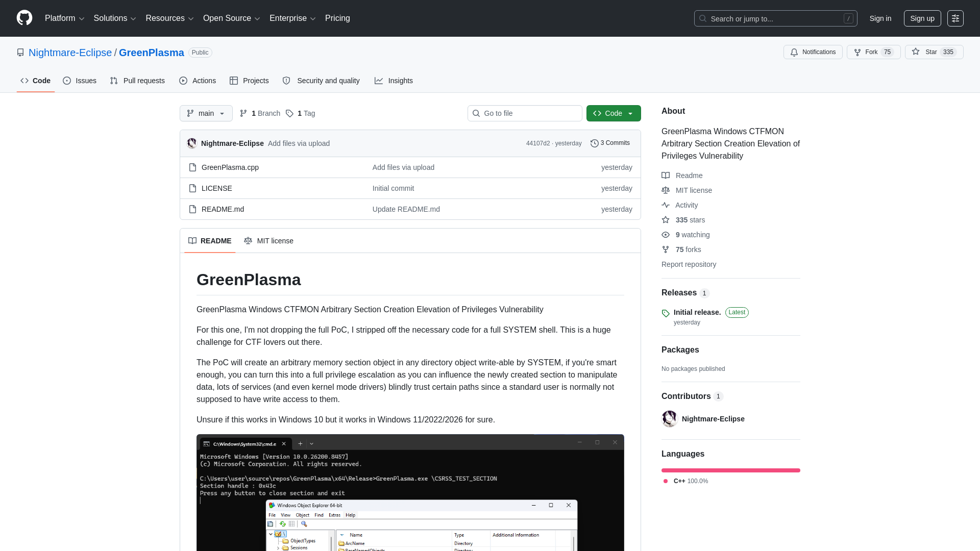Viewport: 980px width, 551px height.
Task: Open the Nightmare-Eclipse owner profile link
Action: click(x=70, y=53)
